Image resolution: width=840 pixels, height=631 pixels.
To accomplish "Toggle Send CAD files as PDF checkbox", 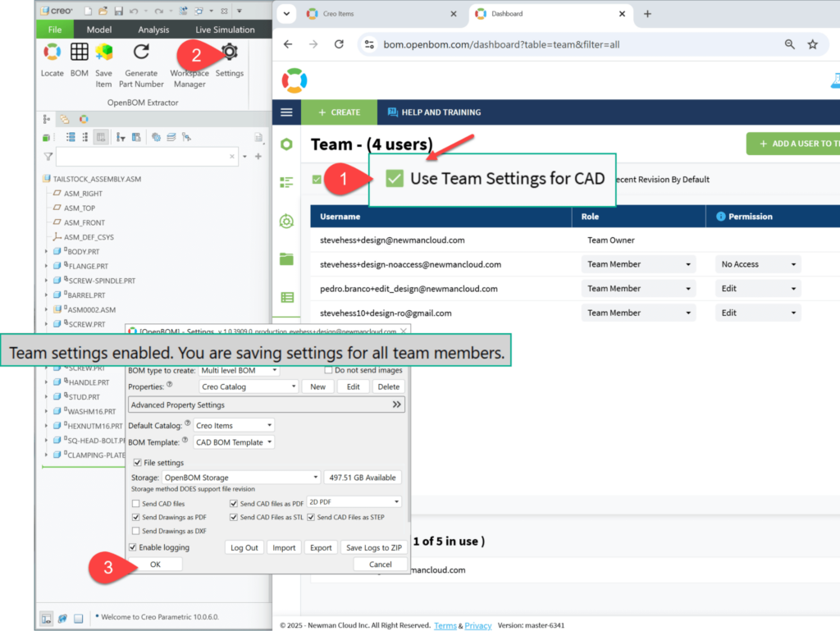I will click(x=234, y=504).
